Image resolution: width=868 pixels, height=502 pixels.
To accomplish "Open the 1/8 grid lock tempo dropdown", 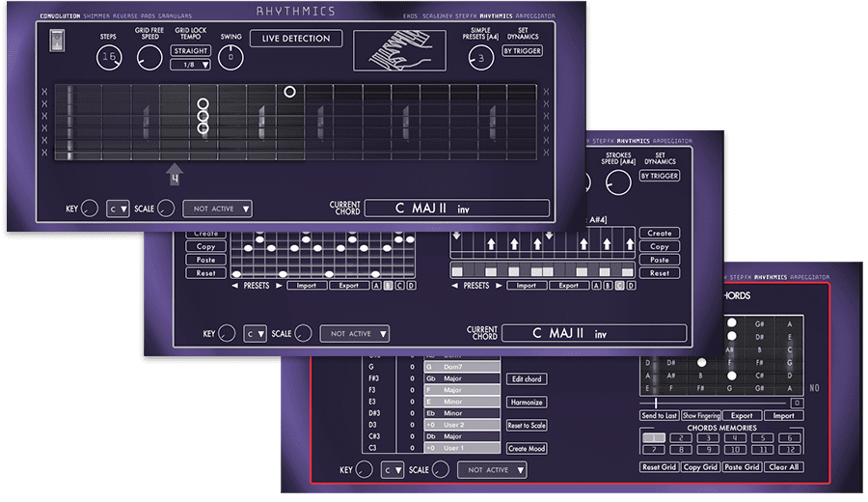I will pyautogui.click(x=190, y=65).
